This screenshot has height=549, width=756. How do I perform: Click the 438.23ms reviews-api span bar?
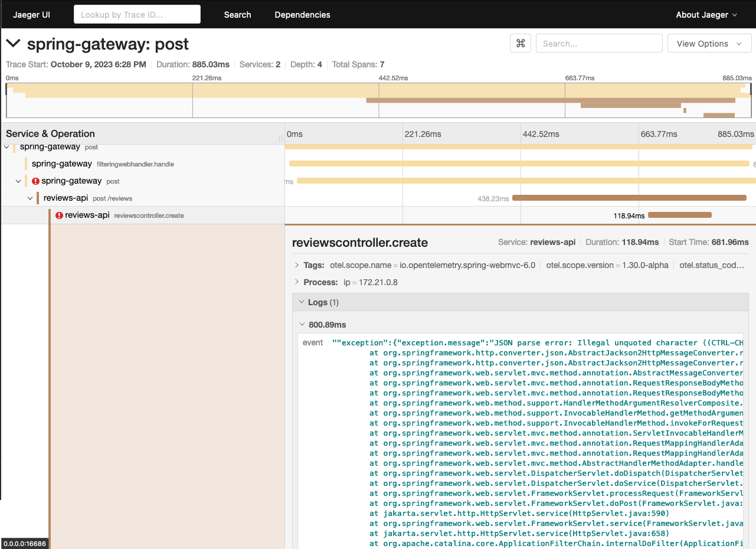tap(629, 198)
